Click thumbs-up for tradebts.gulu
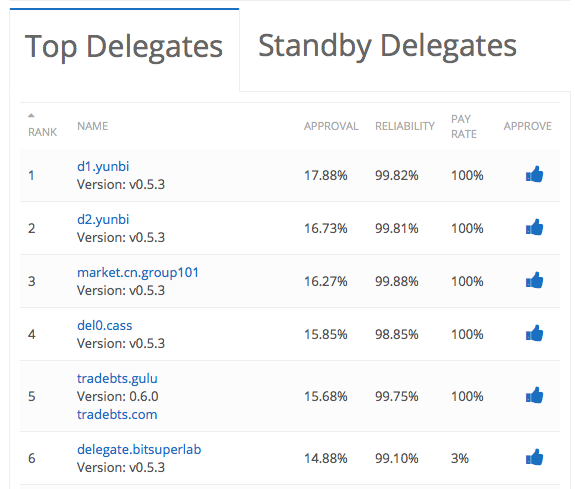Viewport: 575px width, 489px height. pyautogui.click(x=534, y=395)
